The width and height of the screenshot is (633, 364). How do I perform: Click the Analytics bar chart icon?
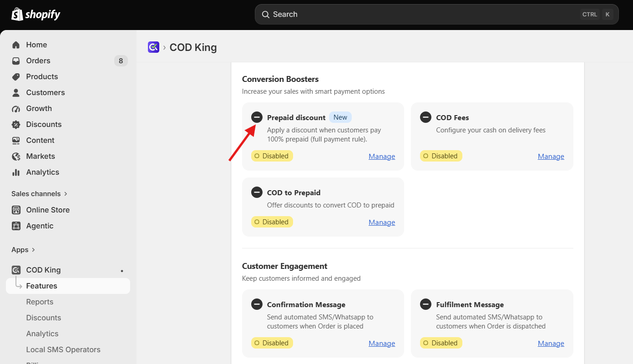tap(16, 172)
